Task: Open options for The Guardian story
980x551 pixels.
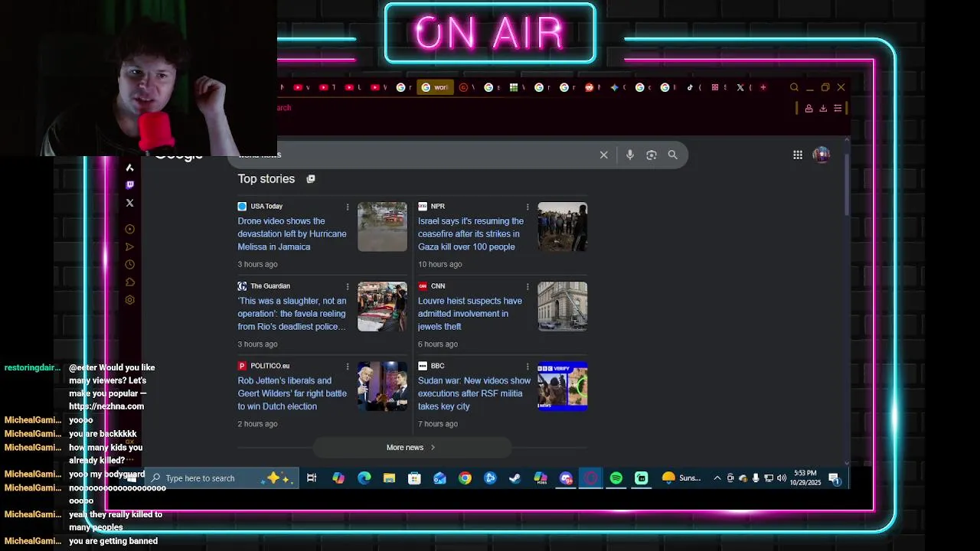Action: click(348, 286)
